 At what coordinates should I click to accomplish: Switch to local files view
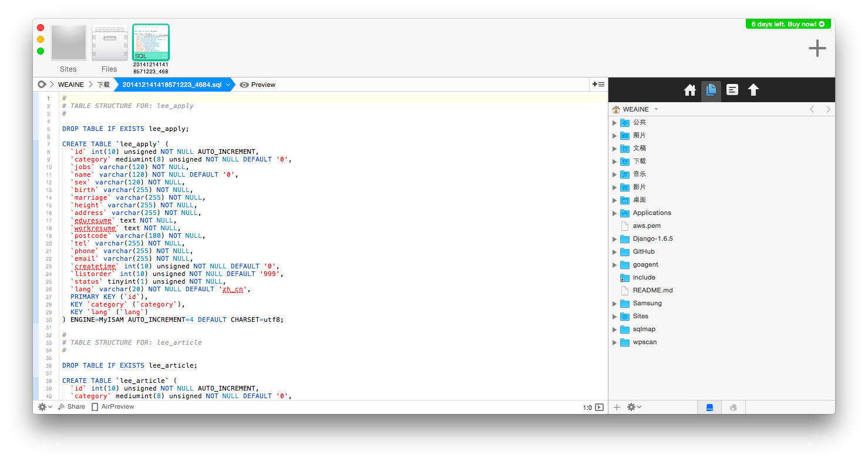click(x=709, y=407)
